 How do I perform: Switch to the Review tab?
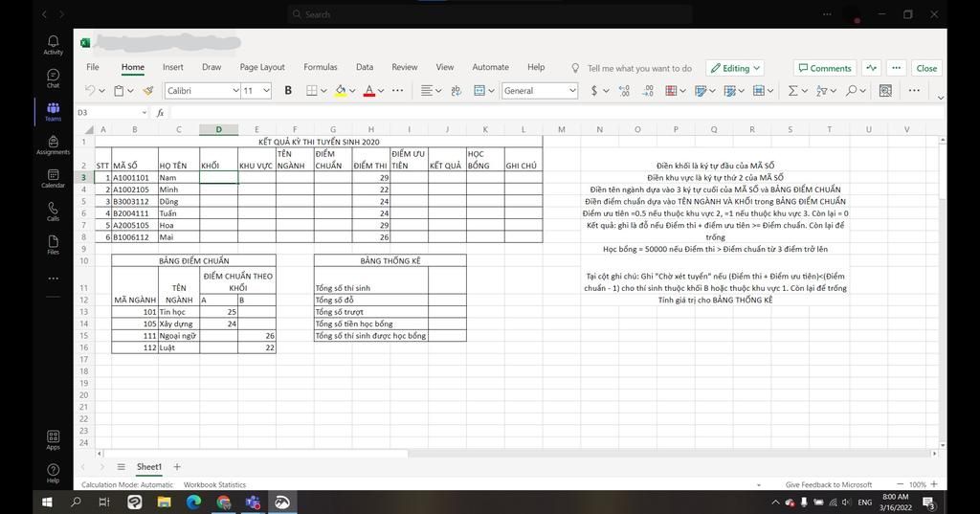pyautogui.click(x=405, y=67)
